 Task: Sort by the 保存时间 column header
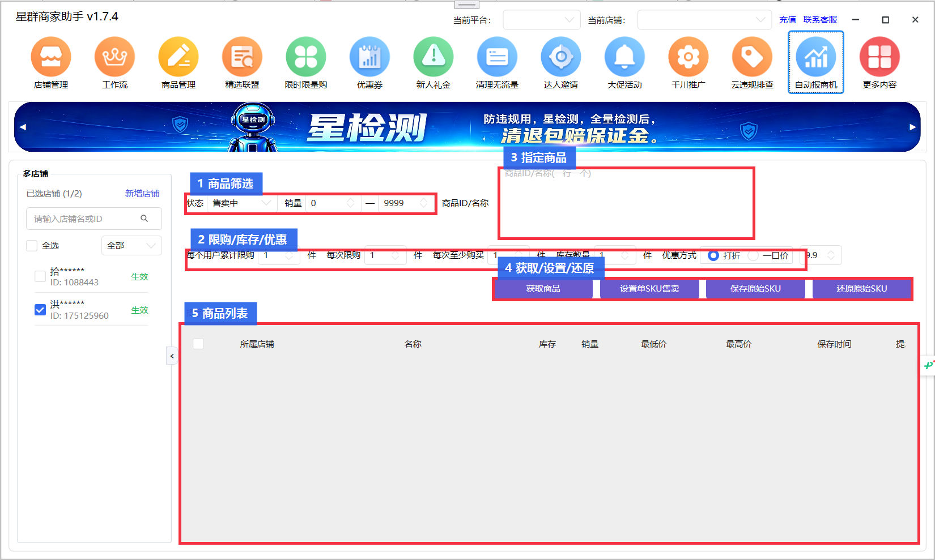834,344
